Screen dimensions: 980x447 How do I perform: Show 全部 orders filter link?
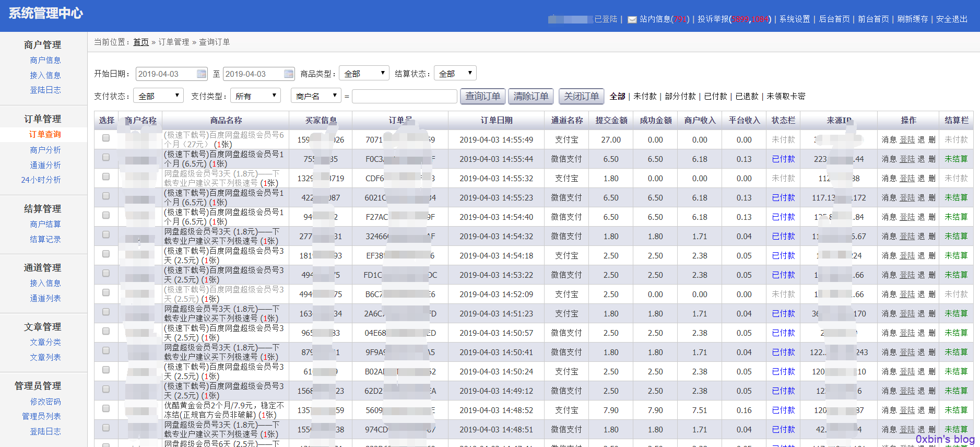[x=617, y=96]
